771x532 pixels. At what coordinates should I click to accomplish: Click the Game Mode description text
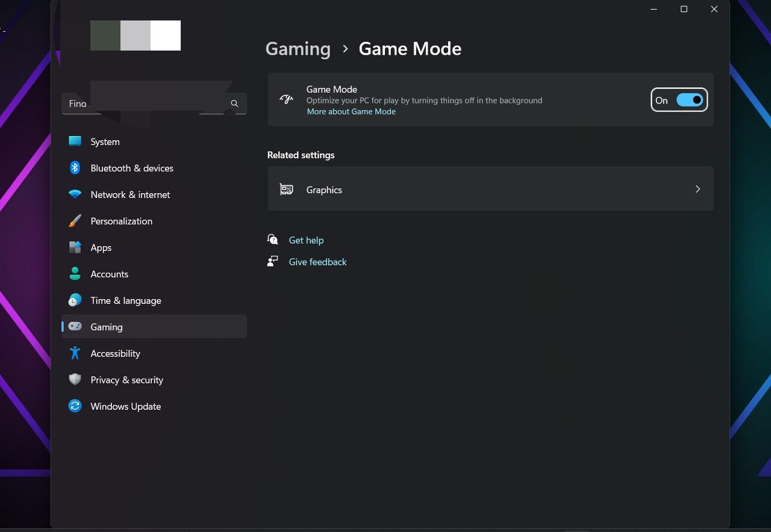424,101
